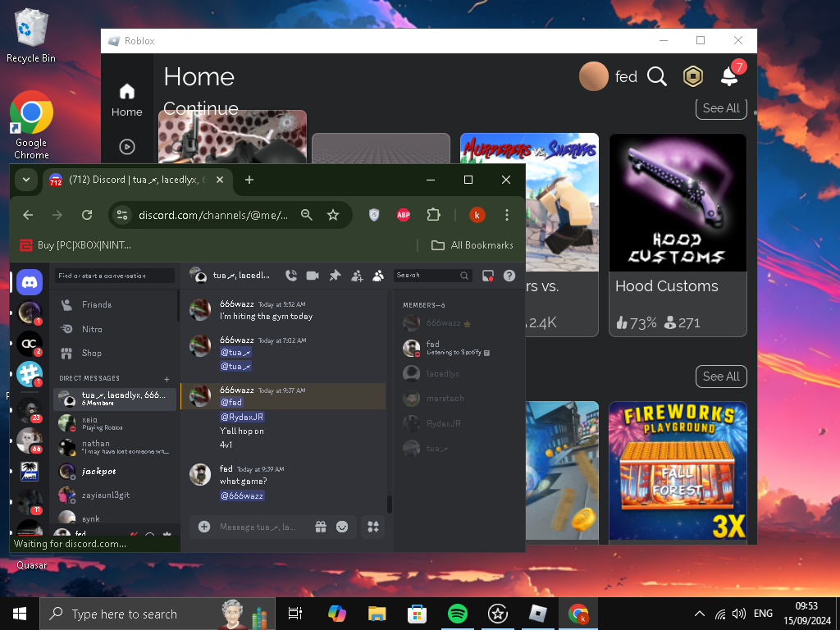Click the @RydexJR mention in chat
The image size is (840, 630).
tap(242, 417)
